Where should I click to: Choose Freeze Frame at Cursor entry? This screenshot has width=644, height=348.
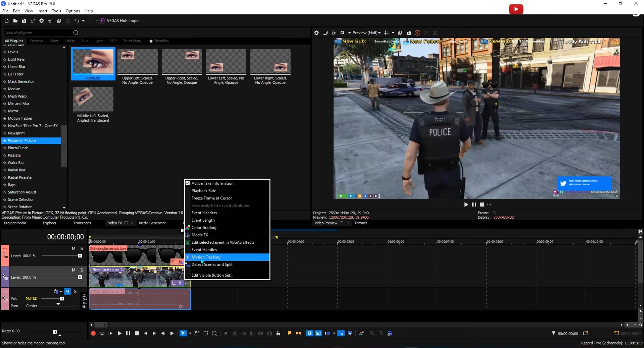pos(227,198)
